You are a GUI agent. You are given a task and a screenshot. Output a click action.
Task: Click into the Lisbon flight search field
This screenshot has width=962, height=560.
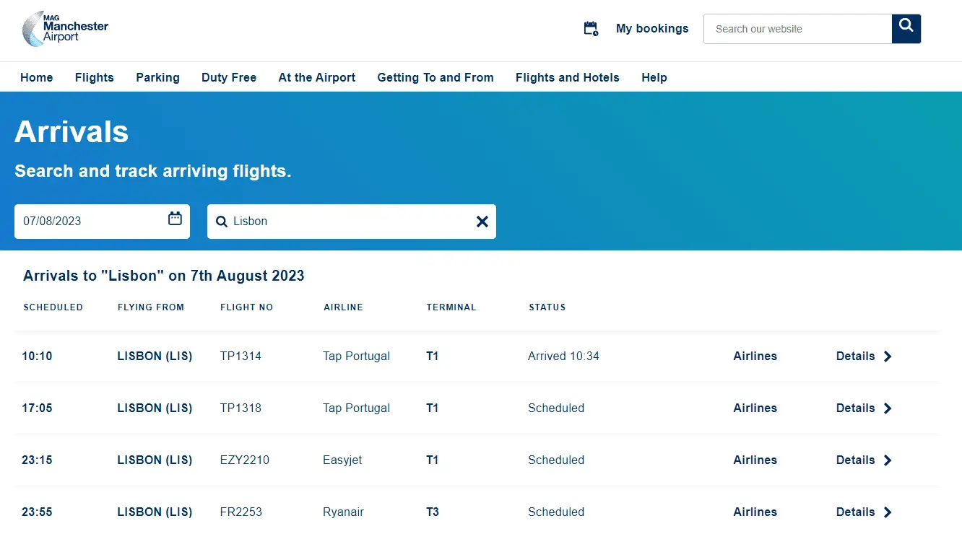click(352, 222)
